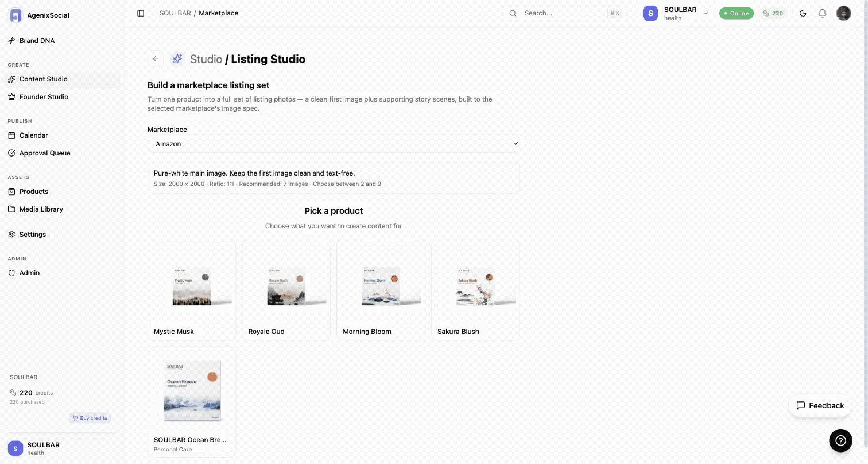
Task: Open the Marketplace Amazon dropdown
Action: coord(334,144)
